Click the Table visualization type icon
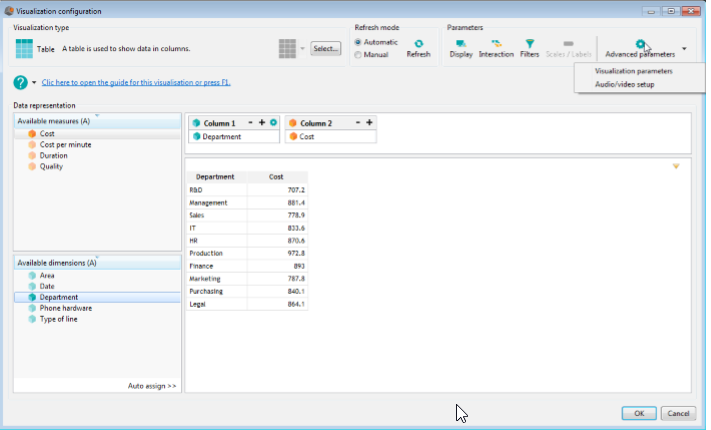The height and width of the screenshot is (430, 711). click(x=24, y=49)
